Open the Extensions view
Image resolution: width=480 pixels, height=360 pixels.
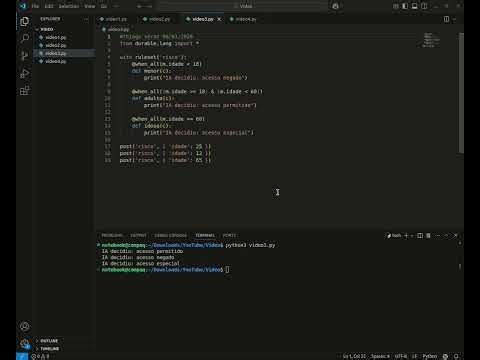24,91
